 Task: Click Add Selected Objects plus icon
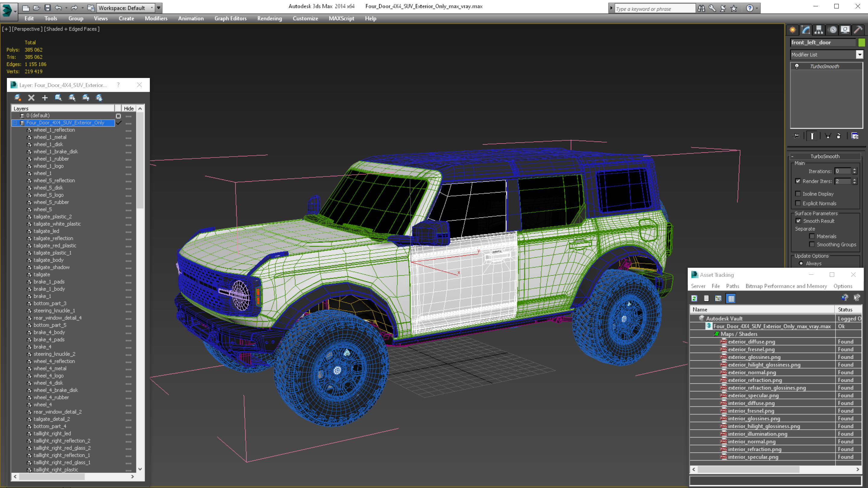click(45, 98)
